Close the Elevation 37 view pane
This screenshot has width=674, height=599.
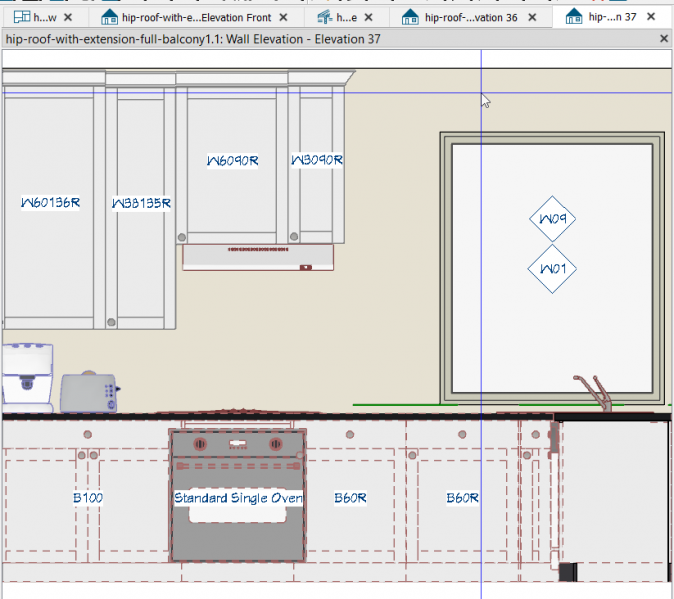pyautogui.click(x=664, y=39)
